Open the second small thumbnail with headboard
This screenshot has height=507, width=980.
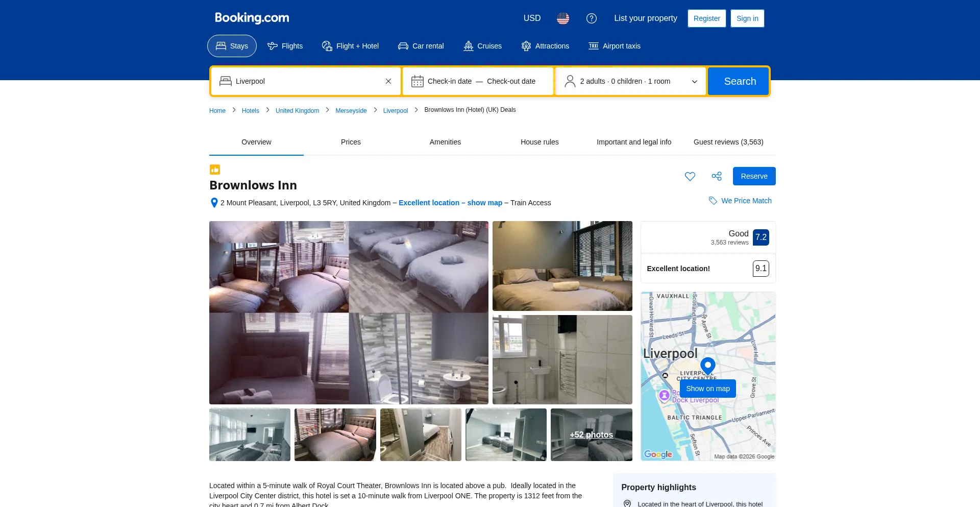[x=335, y=434]
